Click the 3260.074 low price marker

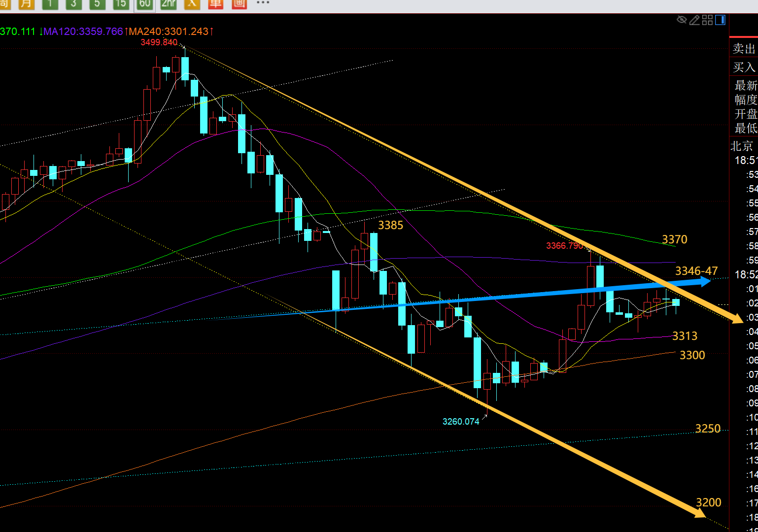(x=461, y=422)
